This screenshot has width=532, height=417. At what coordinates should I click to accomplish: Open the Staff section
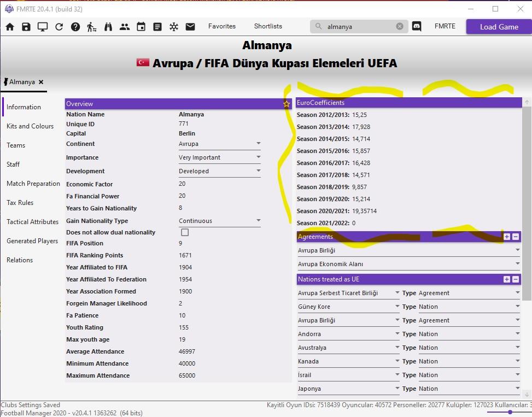pos(13,165)
